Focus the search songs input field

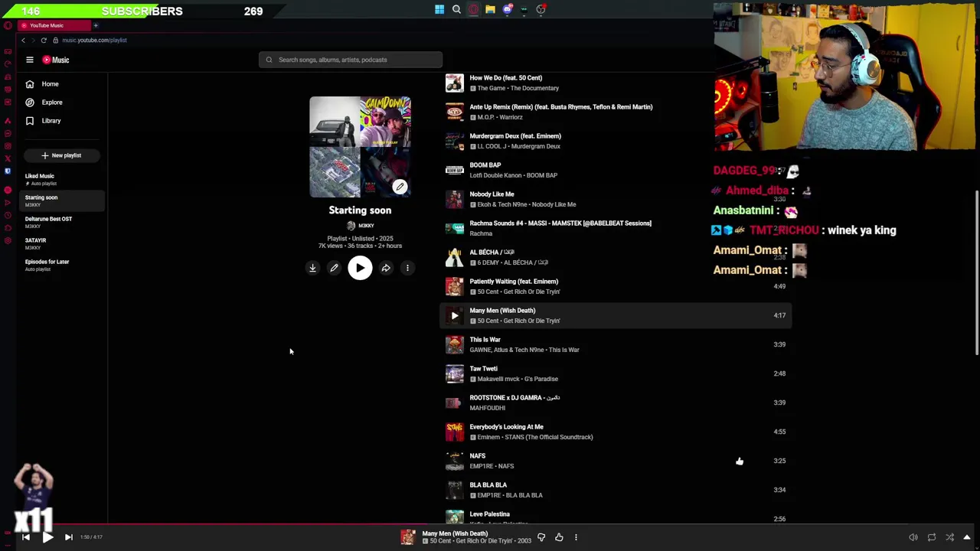click(351, 60)
